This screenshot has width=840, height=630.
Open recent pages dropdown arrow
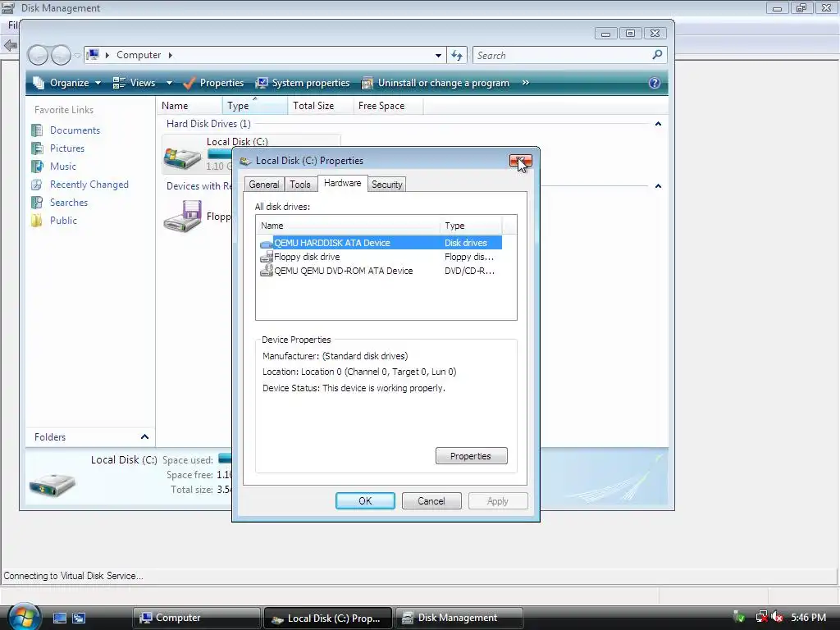pyautogui.click(x=77, y=55)
